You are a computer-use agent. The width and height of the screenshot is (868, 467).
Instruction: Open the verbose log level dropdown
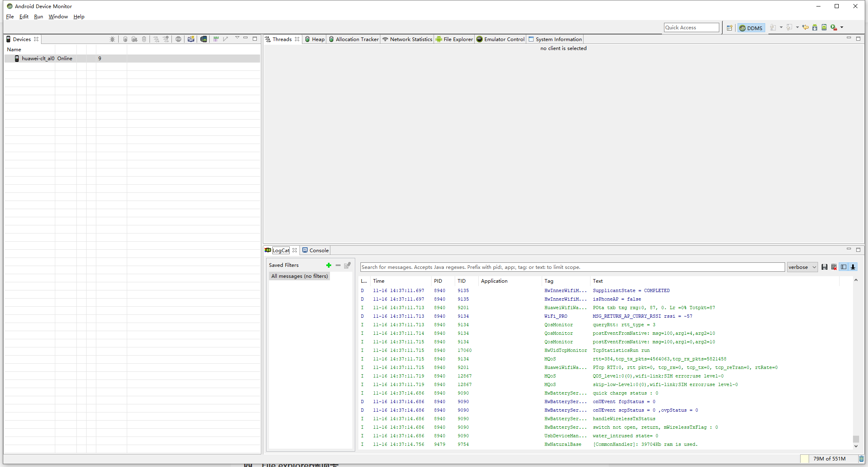(x=802, y=267)
